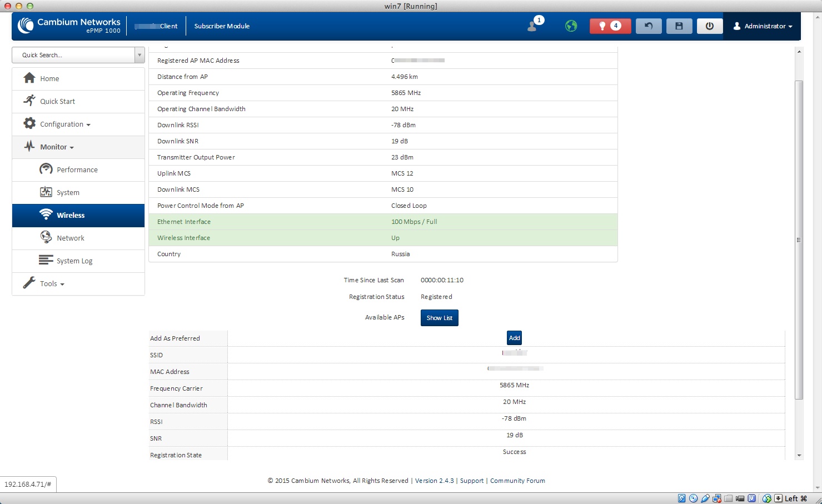
Task: Expand the Configuration menu
Action: click(64, 124)
